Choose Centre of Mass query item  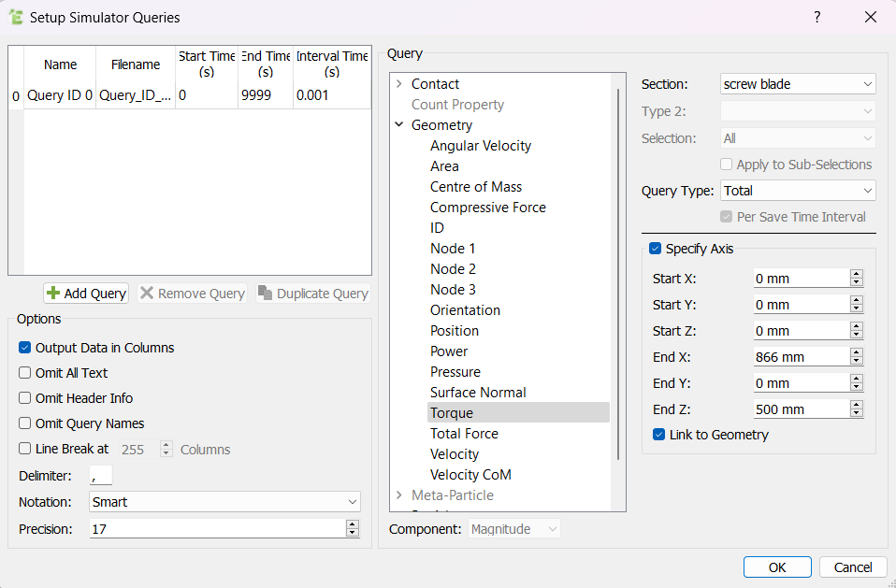click(x=476, y=187)
